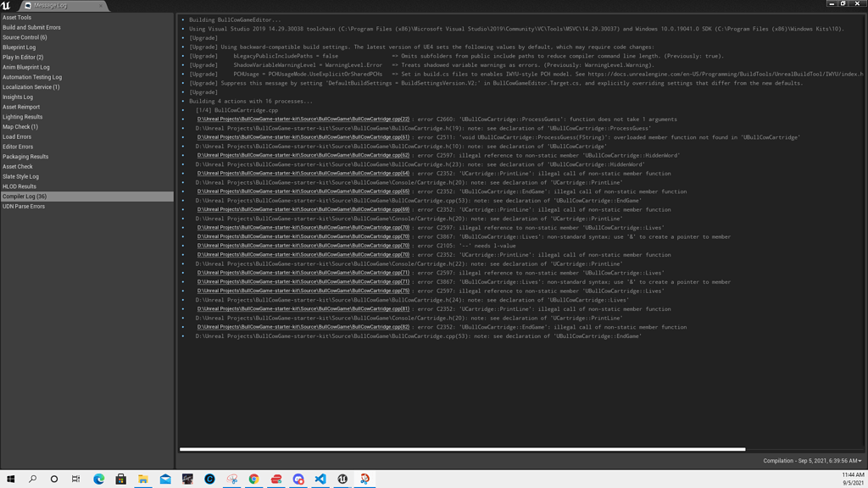Open File Explorer from the taskbar
This screenshot has width=868, height=488.
(142, 479)
